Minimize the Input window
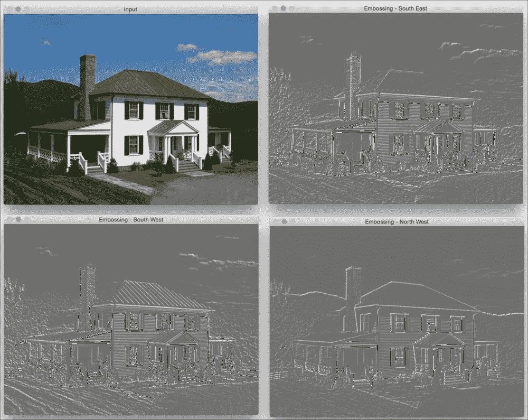 pos(18,10)
